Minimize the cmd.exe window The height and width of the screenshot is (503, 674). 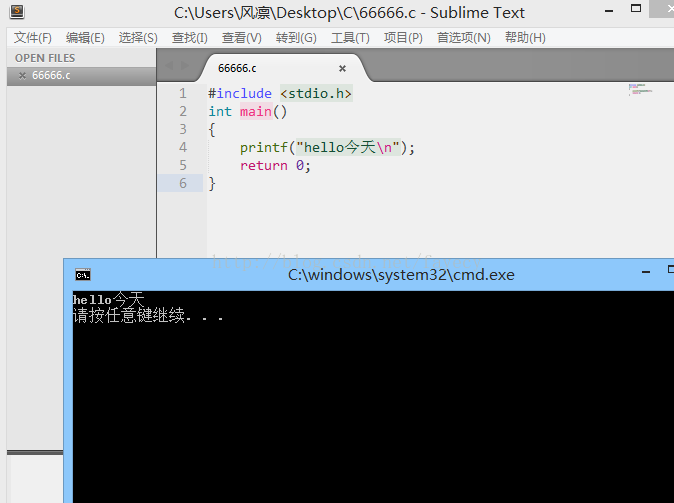[646, 272]
